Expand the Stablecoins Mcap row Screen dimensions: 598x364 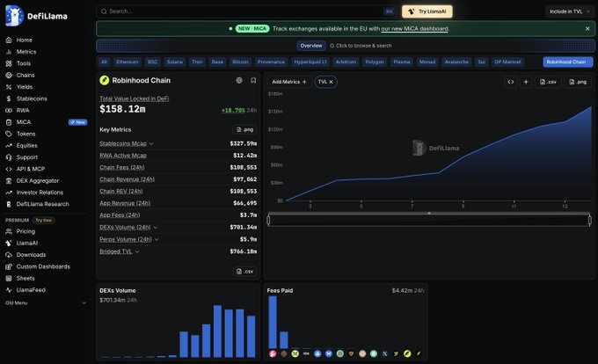(x=151, y=143)
